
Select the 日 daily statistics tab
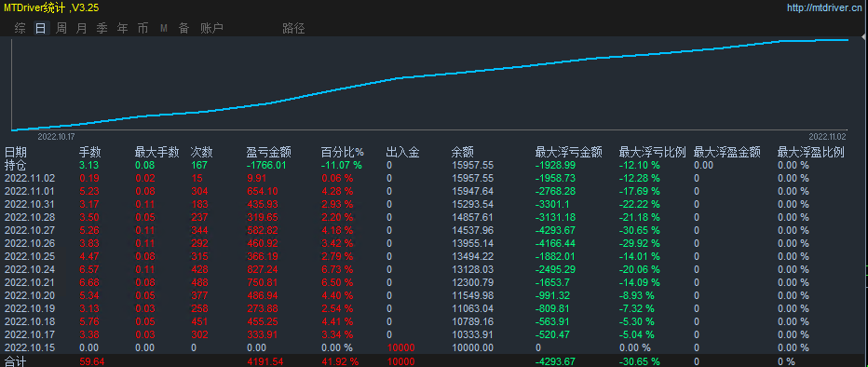(x=40, y=28)
